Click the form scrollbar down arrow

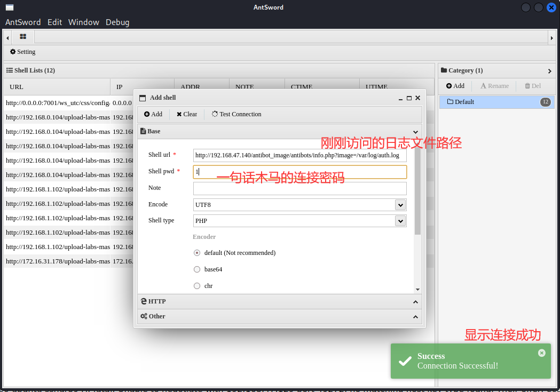pos(417,290)
